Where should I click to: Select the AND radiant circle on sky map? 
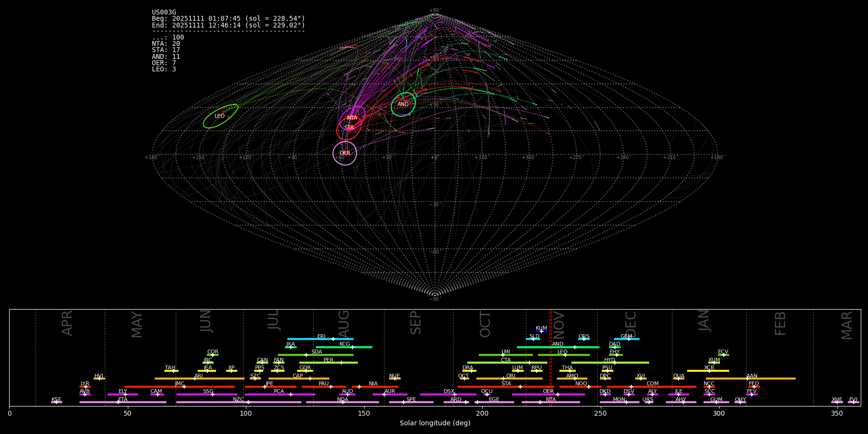403,105
